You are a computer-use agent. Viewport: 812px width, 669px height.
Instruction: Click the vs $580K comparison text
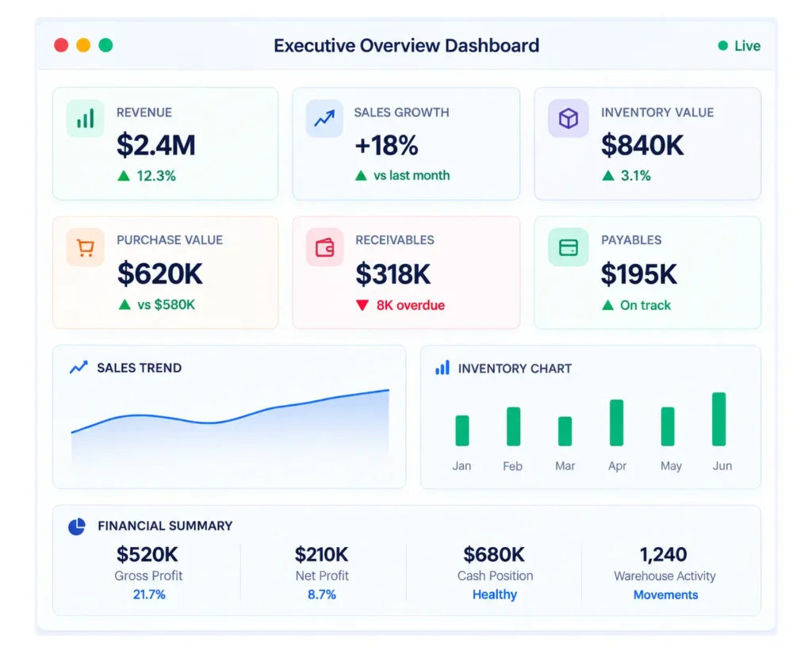click(167, 304)
